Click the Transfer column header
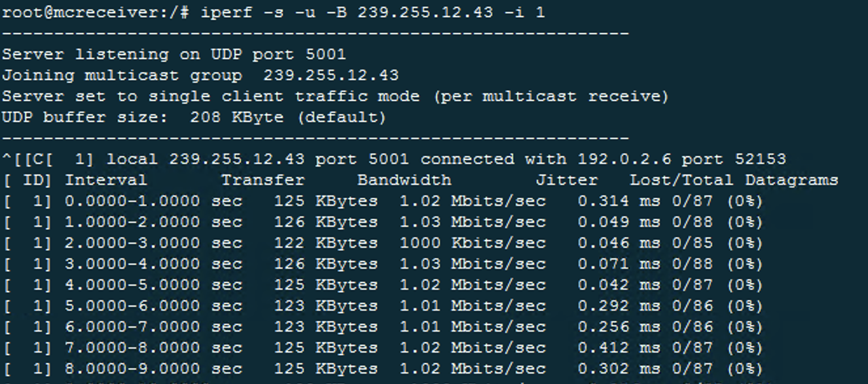 point(262,180)
